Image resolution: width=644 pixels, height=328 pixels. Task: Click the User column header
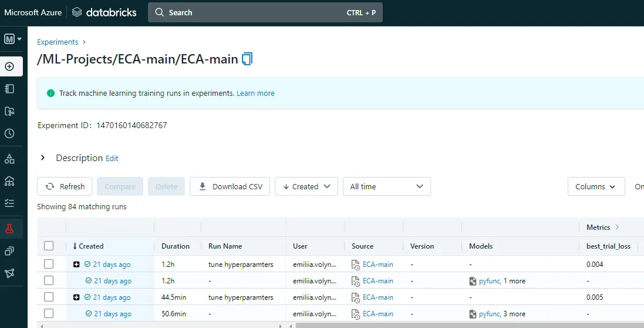coord(300,246)
